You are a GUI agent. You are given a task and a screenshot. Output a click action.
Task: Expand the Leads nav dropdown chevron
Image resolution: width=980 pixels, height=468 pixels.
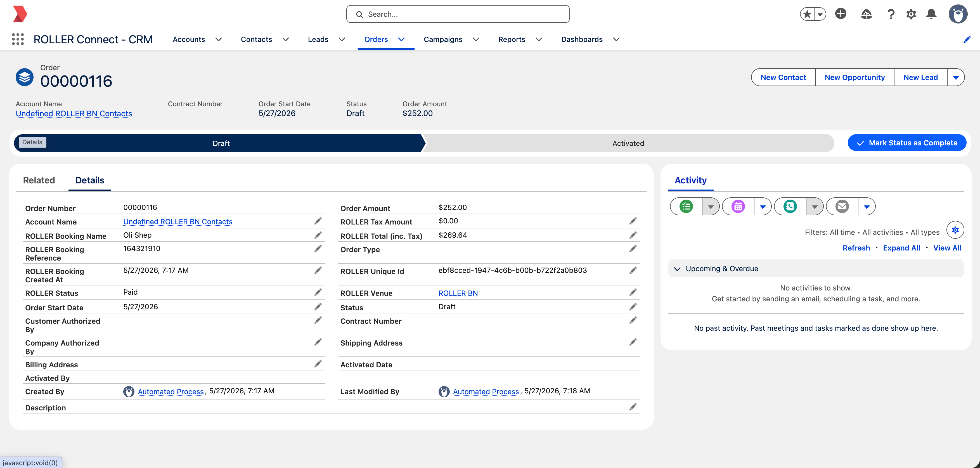pos(342,40)
